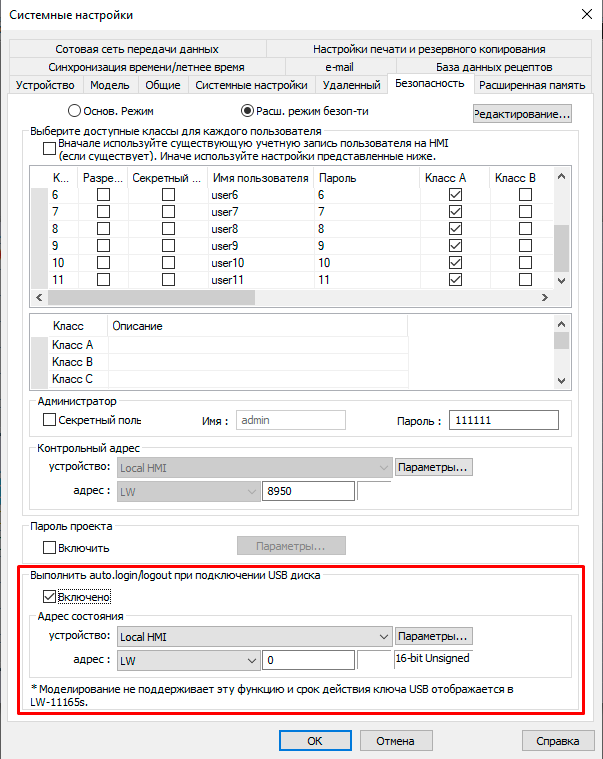Open the Расширенная память tab
Image resolution: width=603 pixels, height=759 pixels.
click(532, 85)
